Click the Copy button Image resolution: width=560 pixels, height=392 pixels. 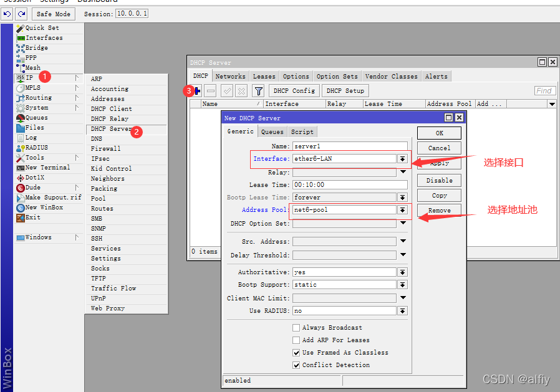(x=439, y=196)
